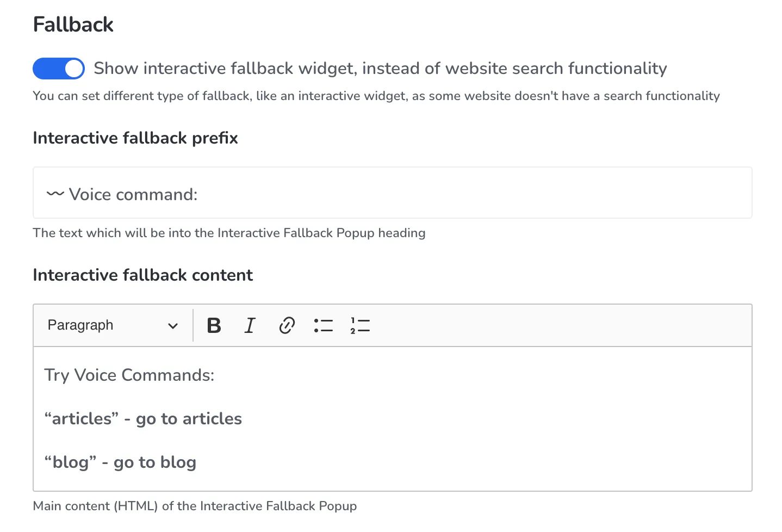Apply numbered list formatting
Screen dimensions: 782x532
360,325
